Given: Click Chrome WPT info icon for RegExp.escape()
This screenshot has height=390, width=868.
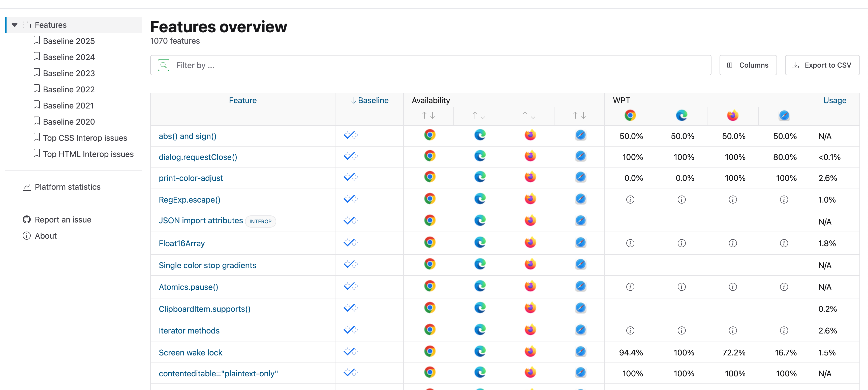Looking at the screenshot, I should 630,200.
